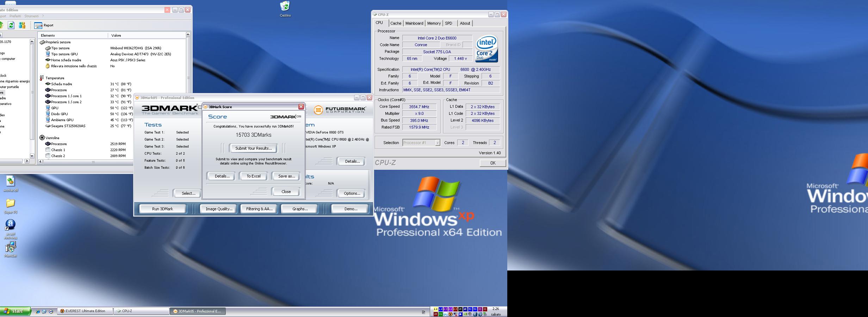Click the Futuremark Corporation logo
The width and height of the screenshot is (868, 317).
pyautogui.click(x=340, y=110)
